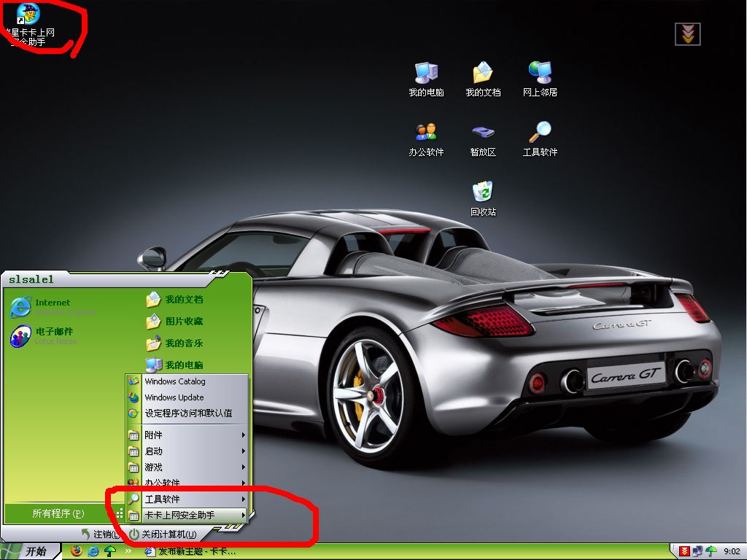The image size is (747, 560).
Task: Click the green umbrella quick launch icon
Action: pos(110,551)
